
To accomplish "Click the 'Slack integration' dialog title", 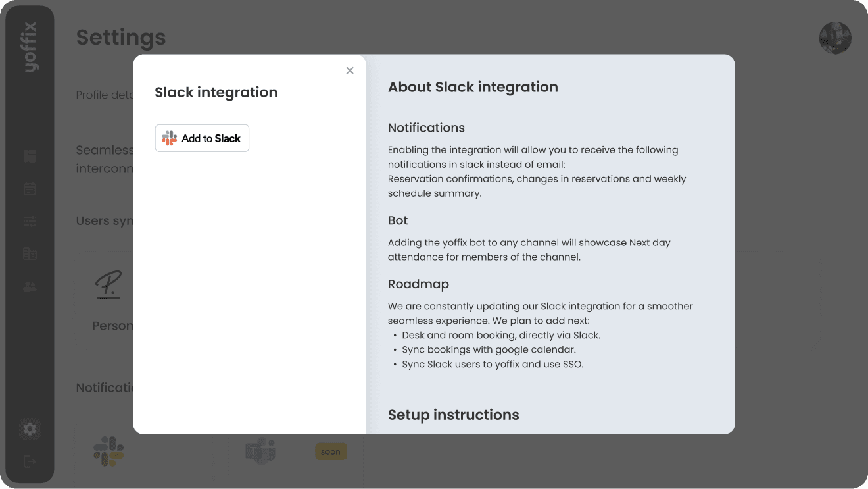I will [216, 92].
